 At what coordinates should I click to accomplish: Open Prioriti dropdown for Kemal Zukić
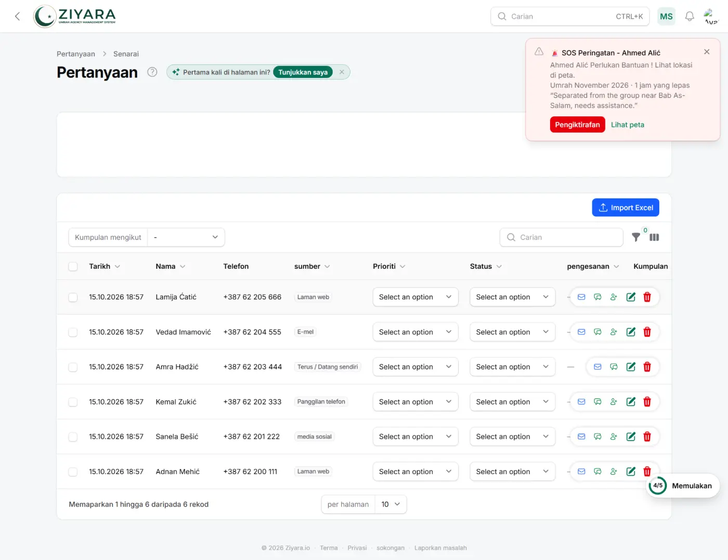pos(415,401)
